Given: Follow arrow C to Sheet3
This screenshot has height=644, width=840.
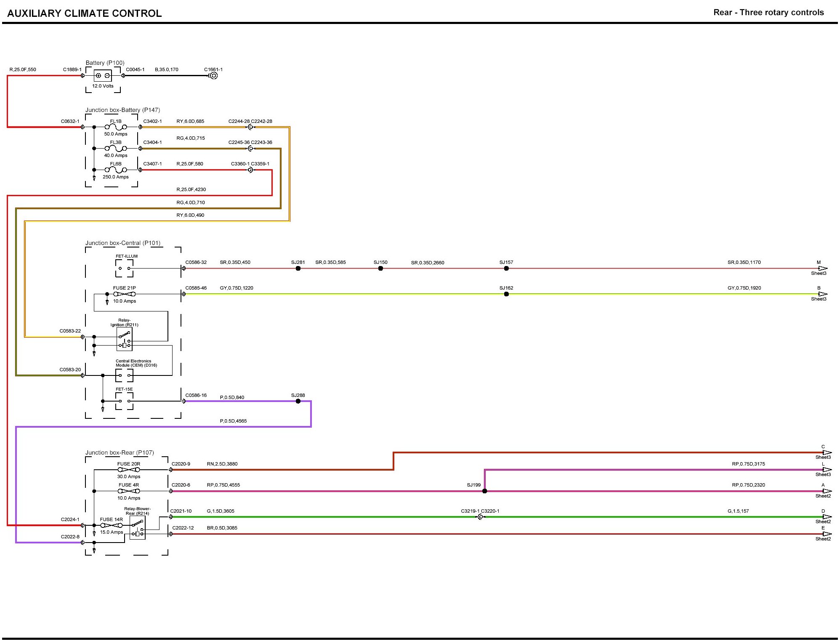Looking at the screenshot, I should click(827, 453).
